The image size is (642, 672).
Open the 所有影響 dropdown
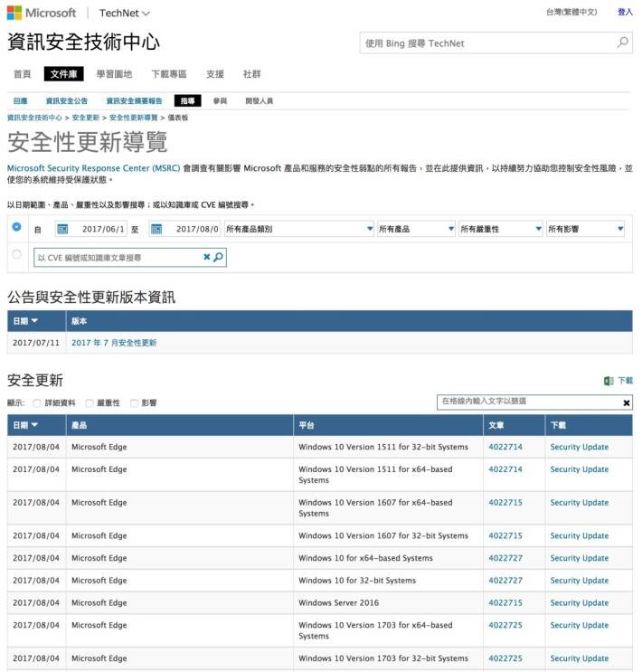click(x=585, y=229)
